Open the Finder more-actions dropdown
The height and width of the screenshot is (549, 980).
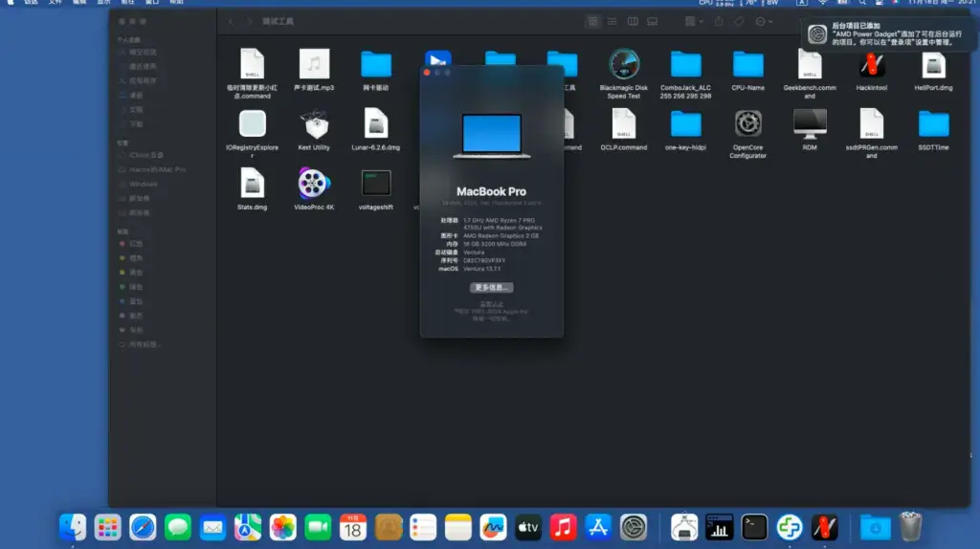(x=764, y=21)
